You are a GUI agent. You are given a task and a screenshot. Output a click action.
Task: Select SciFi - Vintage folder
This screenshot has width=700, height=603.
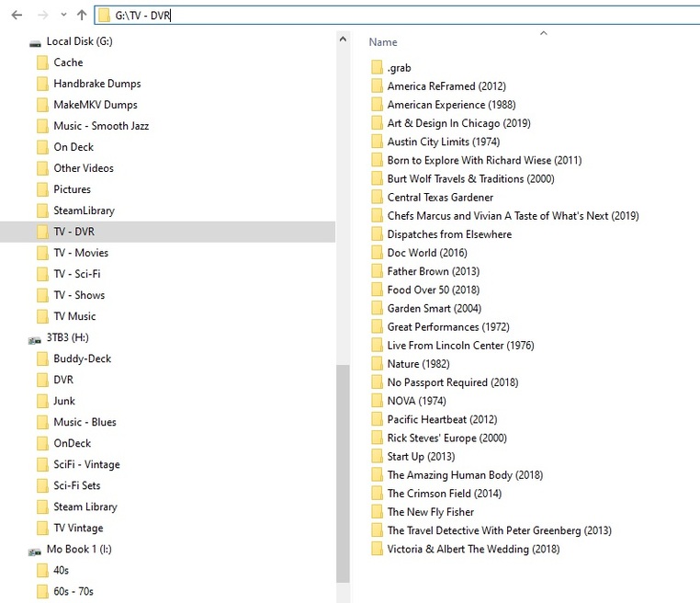point(86,464)
